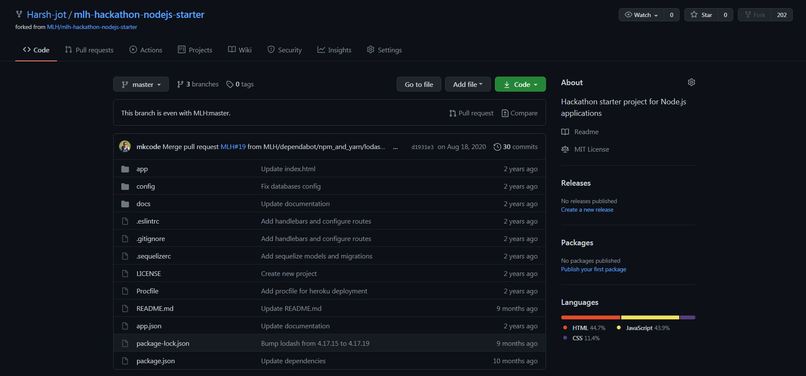Open the About settings gear icon
Image resolution: width=806 pixels, height=376 pixels.
tap(691, 82)
